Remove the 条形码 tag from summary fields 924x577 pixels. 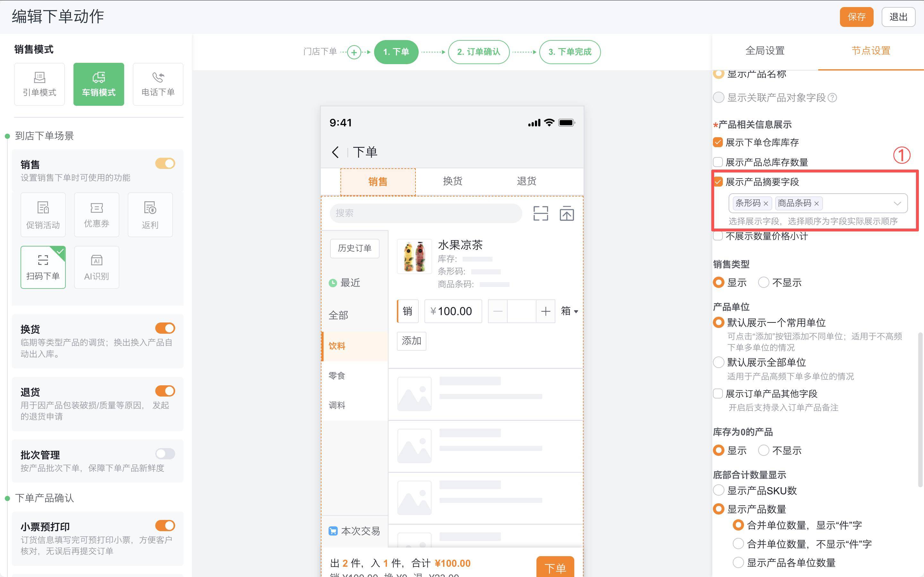766,204
